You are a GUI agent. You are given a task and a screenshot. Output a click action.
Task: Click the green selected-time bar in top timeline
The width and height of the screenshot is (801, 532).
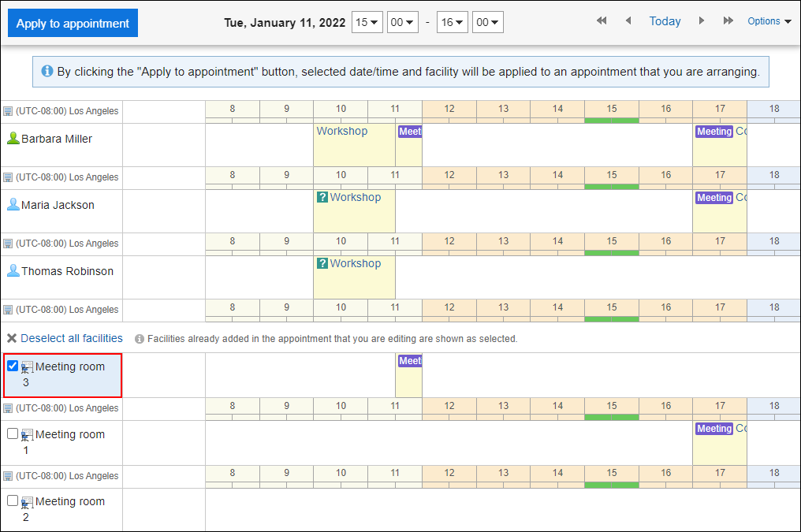pos(612,121)
